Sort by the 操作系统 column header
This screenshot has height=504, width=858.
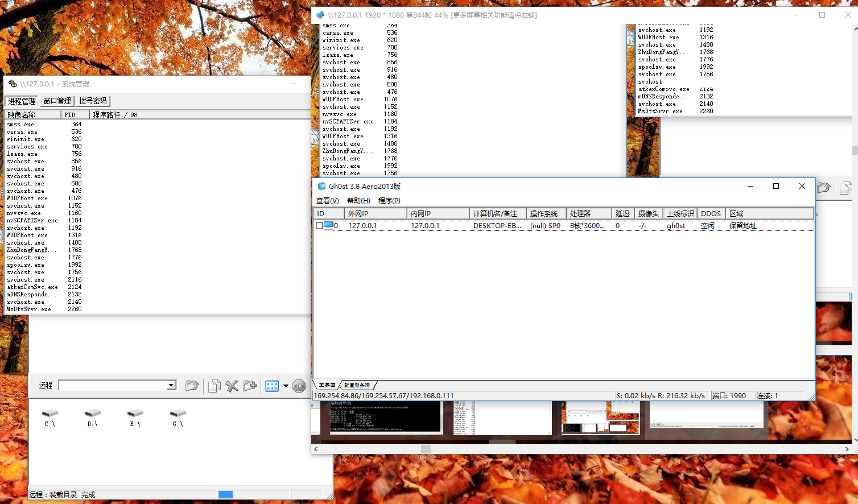pos(546,214)
